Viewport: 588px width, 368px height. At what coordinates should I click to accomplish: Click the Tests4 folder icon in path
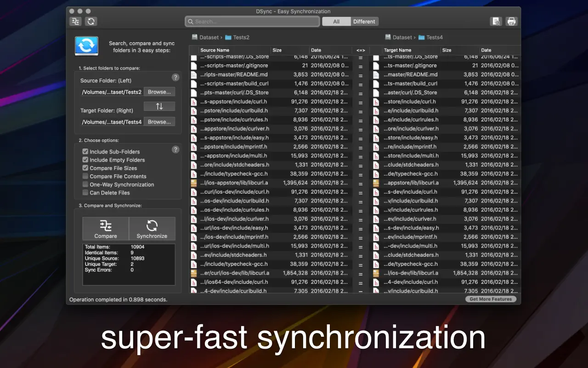coord(421,37)
